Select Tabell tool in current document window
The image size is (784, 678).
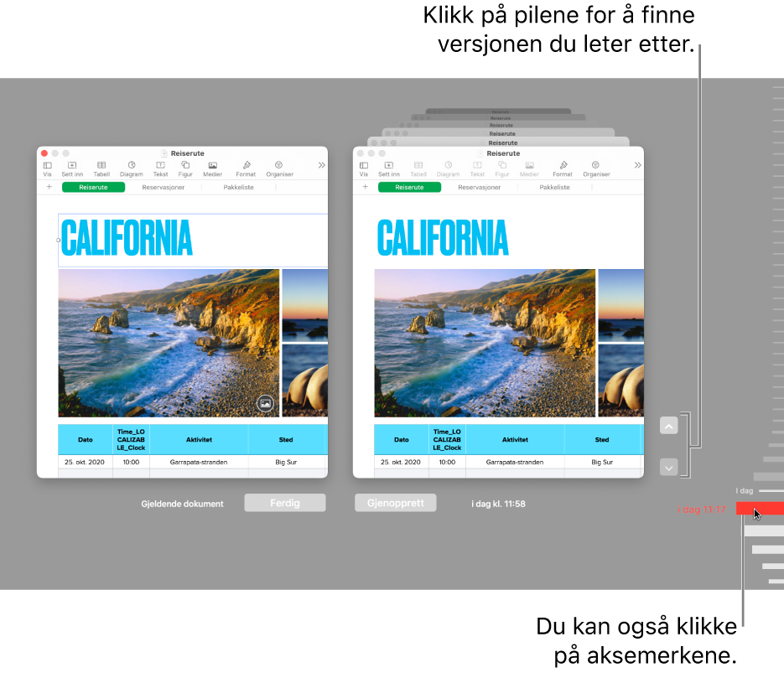(101, 169)
